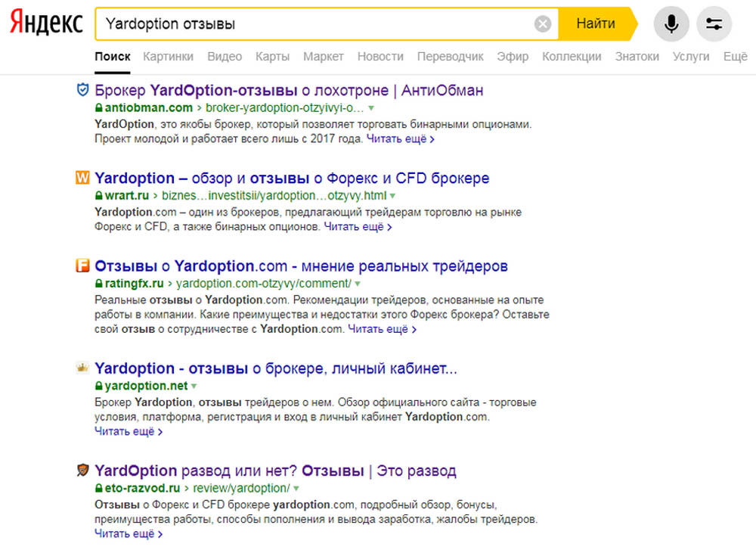
Task: Click the microphone voice search icon
Action: pos(671,23)
